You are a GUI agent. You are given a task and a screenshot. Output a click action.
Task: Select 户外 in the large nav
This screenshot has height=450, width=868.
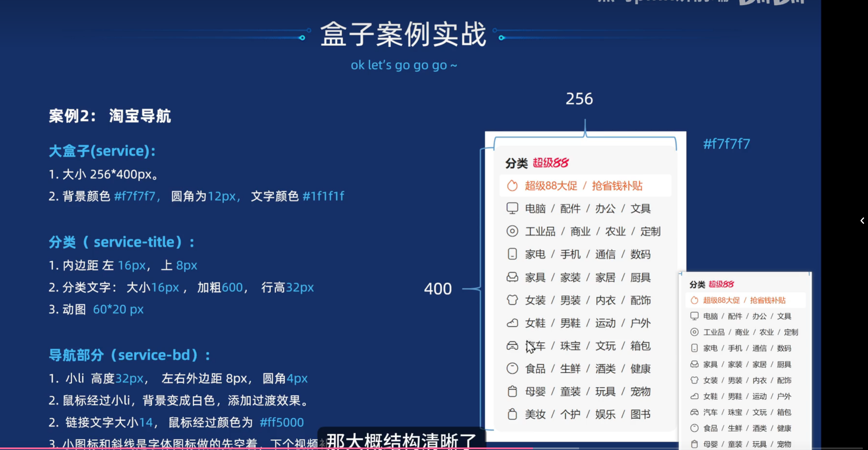[x=640, y=323]
